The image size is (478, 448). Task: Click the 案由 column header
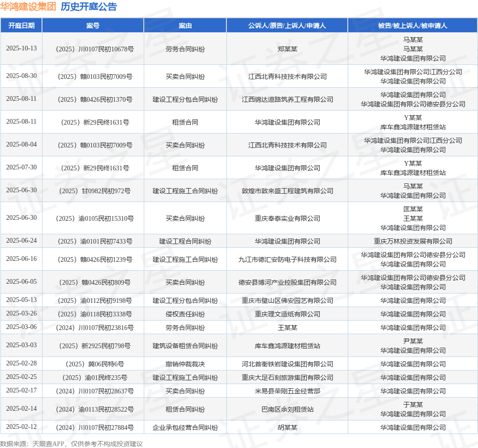point(185,26)
